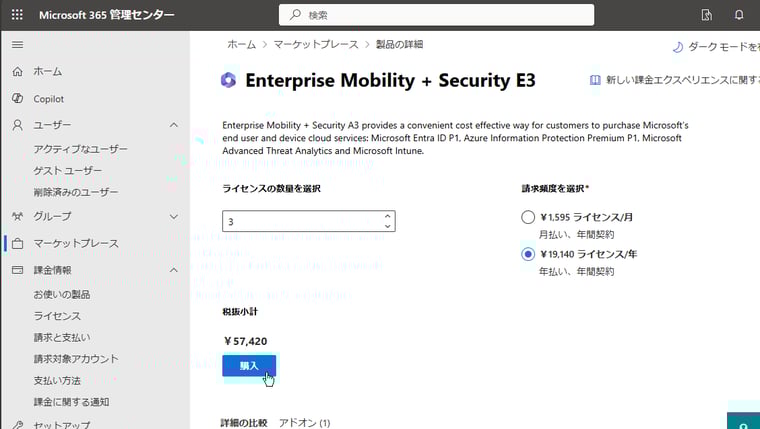Select ¥19,140 yearly billing option
Viewport: 760px width, 429px height.
tap(528, 254)
